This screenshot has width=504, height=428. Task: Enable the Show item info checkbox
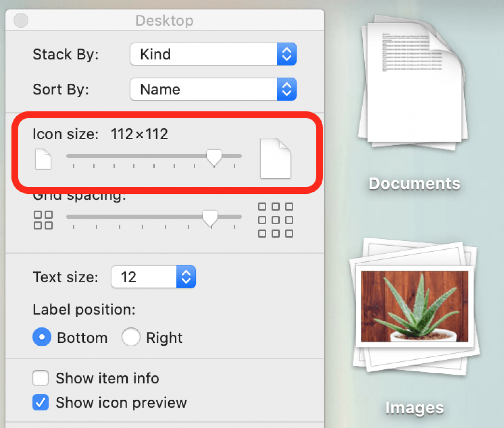pos(40,378)
